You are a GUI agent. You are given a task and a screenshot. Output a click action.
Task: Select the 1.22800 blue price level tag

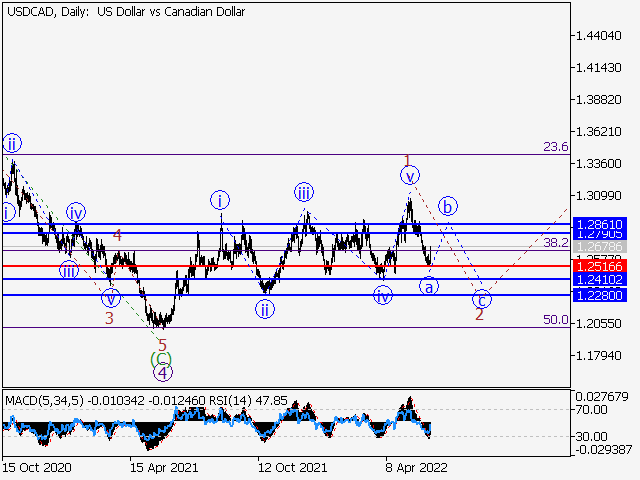600,295
